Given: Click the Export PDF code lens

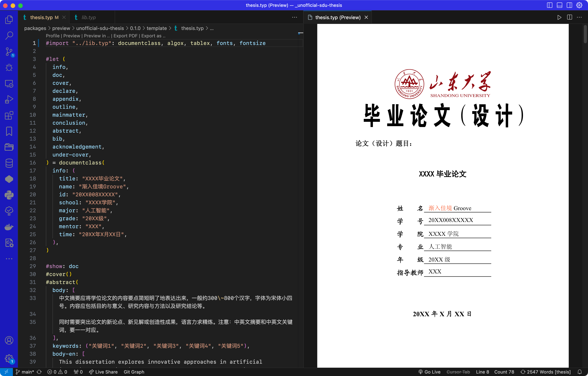Looking at the screenshot, I should coord(125,36).
